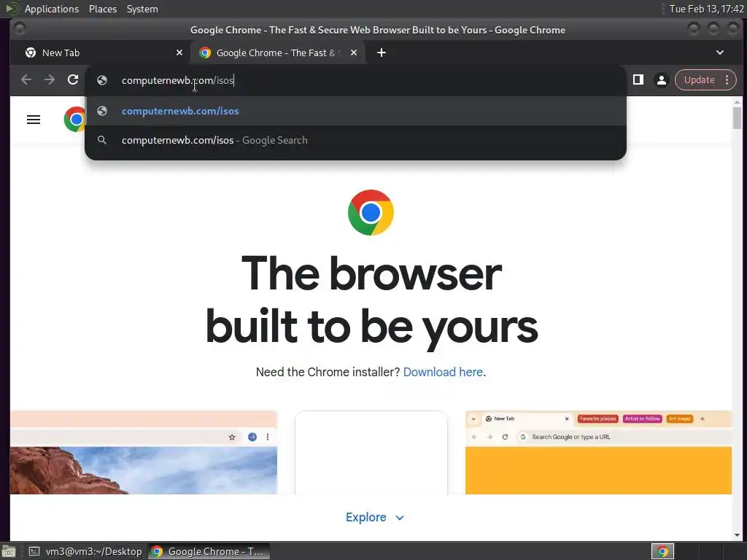Click the show desktop icon
This screenshot has width=747, height=560.
point(9,551)
